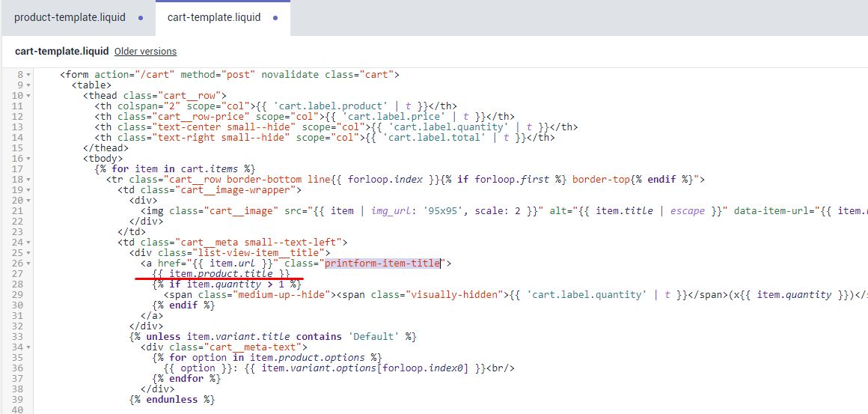
Task: Fold the table element at line 9
Action: click(x=28, y=85)
